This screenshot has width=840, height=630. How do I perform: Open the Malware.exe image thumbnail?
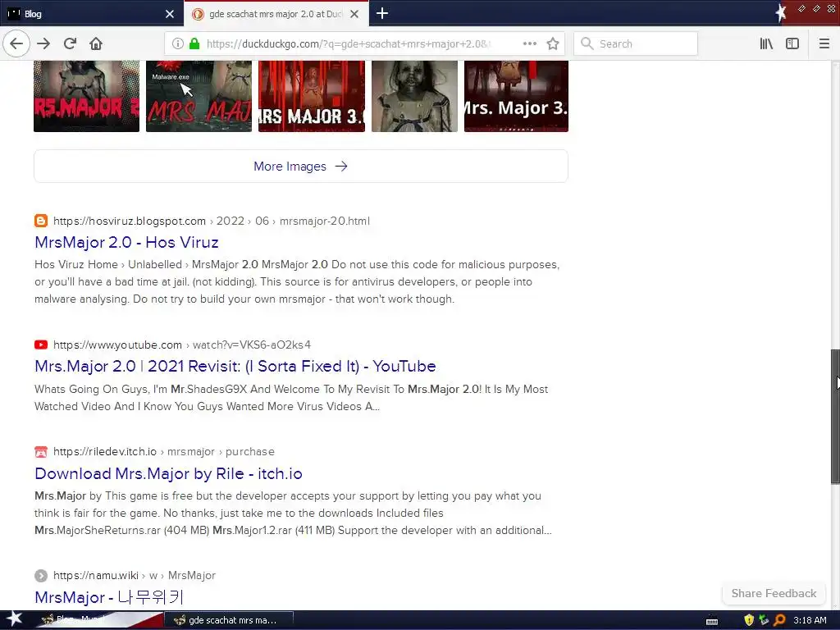click(199, 96)
